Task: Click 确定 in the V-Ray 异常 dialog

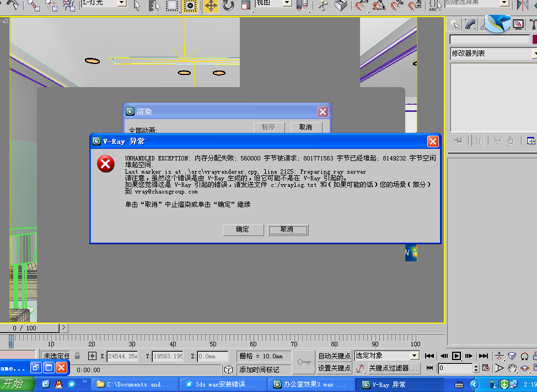Action: pyautogui.click(x=243, y=230)
